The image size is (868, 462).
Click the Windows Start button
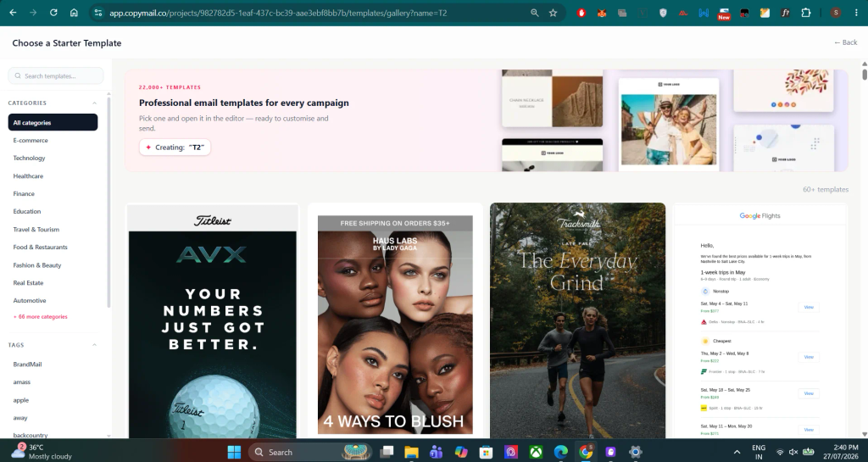pos(234,452)
